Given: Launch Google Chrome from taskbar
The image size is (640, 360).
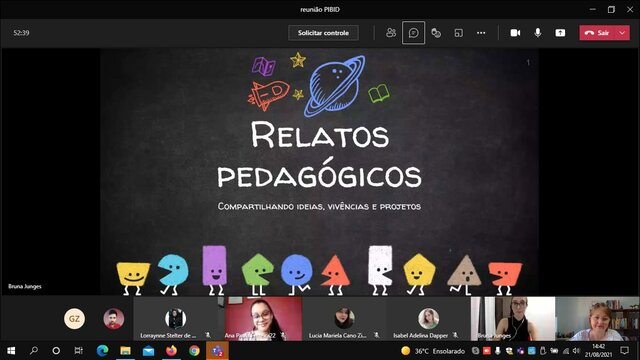Looking at the screenshot, I should click(x=194, y=351).
